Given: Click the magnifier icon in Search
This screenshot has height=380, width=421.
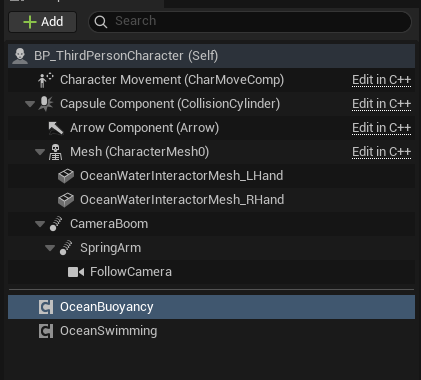Looking at the screenshot, I should 100,22.
